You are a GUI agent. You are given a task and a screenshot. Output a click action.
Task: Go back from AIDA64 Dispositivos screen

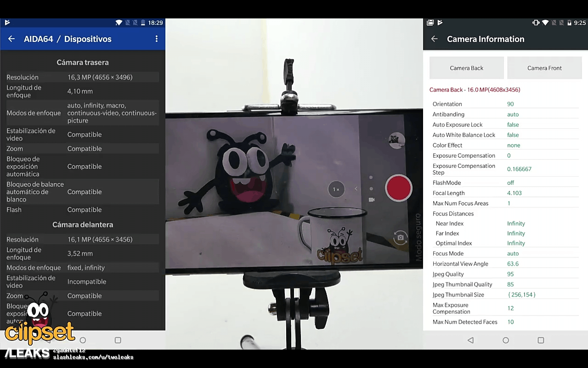pyautogui.click(x=11, y=39)
